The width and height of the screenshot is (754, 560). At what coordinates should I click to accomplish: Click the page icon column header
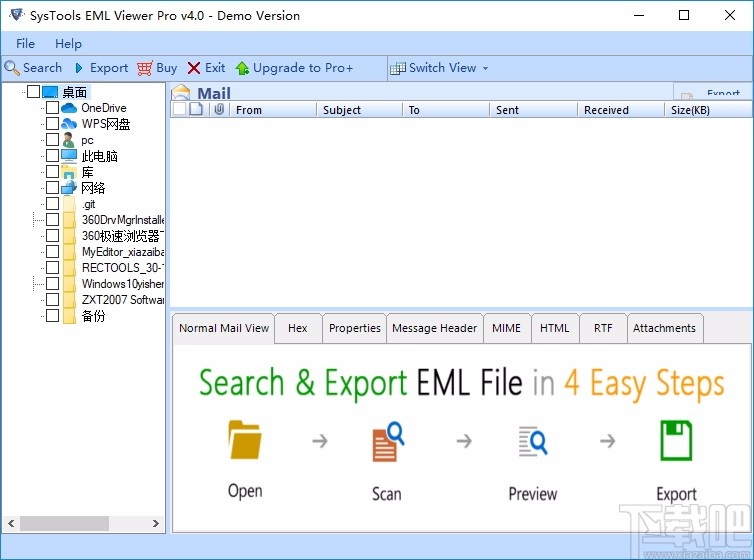click(196, 109)
